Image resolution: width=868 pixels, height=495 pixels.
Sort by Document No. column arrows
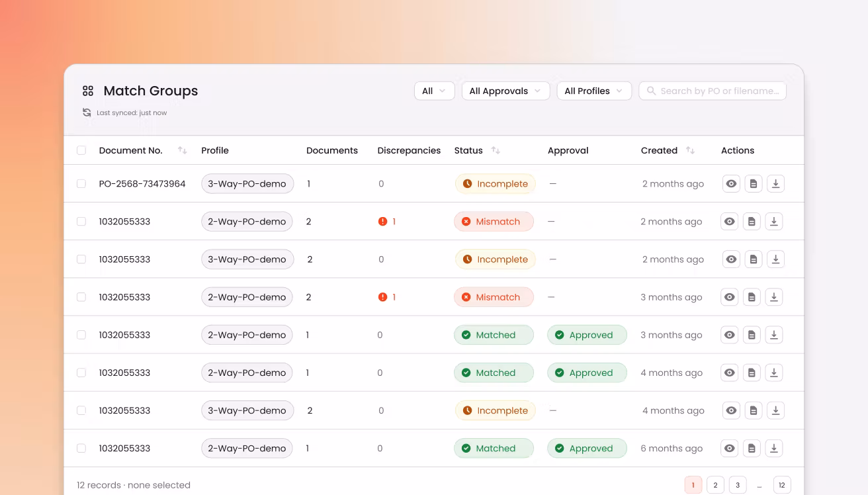click(183, 150)
